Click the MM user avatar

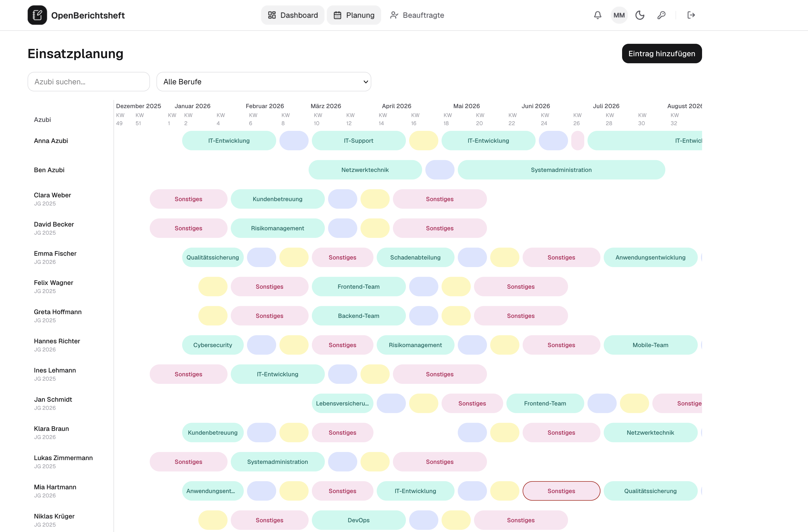point(619,15)
